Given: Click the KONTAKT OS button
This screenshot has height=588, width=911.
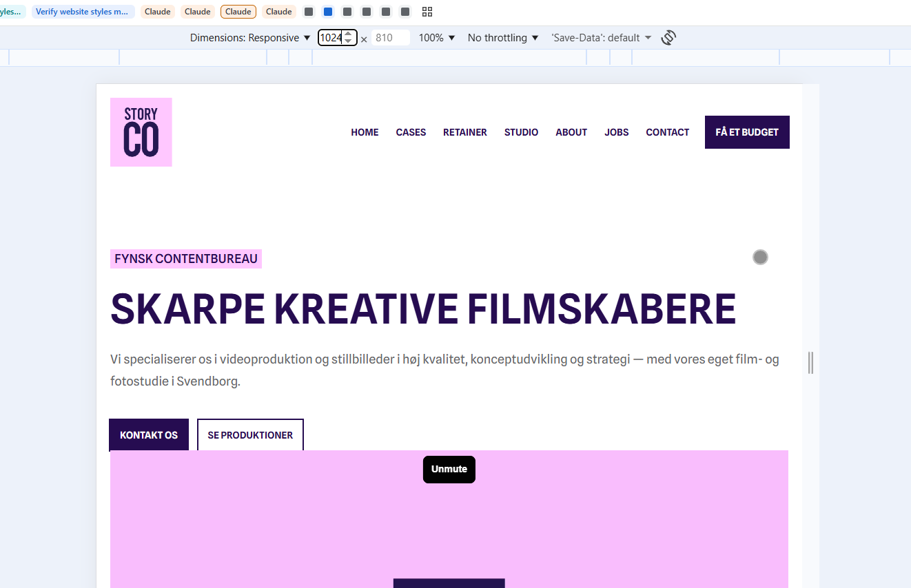Looking at the screenshot, I should pos(149,435).
